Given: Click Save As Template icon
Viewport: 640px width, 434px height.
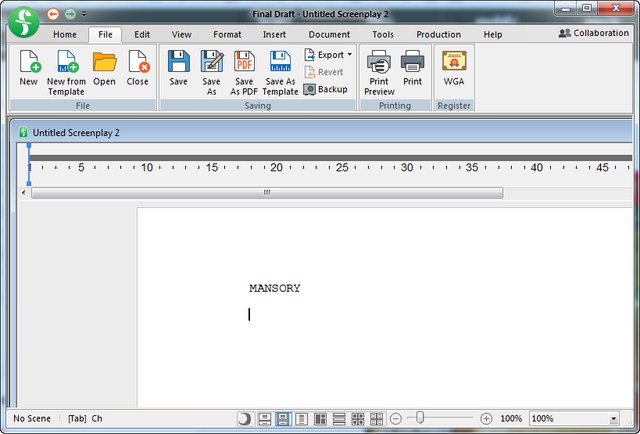Looking at the screenshot, I should [x=280, y=68].
